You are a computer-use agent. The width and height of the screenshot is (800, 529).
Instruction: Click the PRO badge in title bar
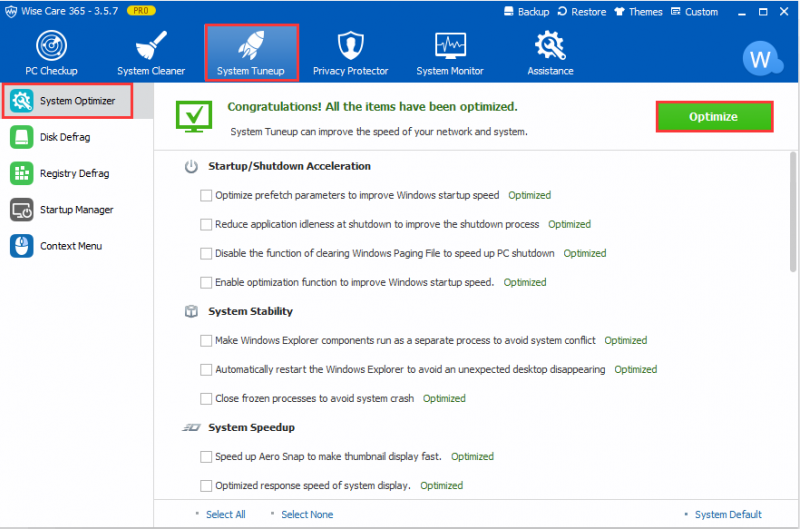pos(141,11)
